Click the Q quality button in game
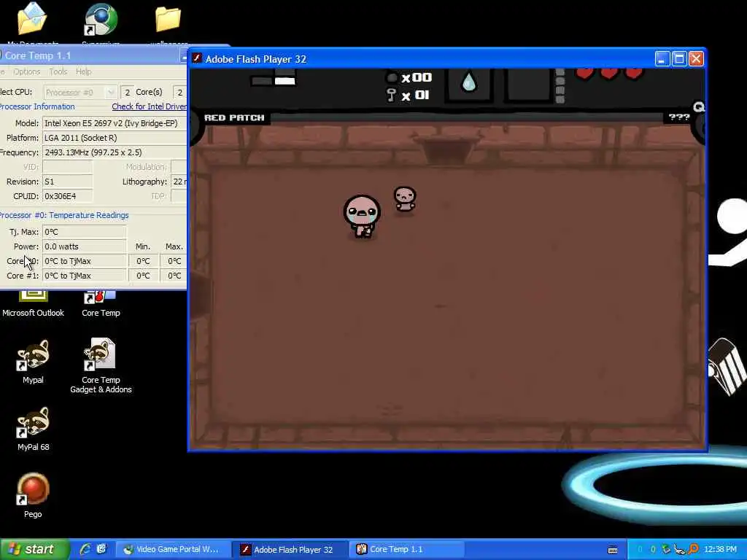Image resolution: width=747 pixels, height=560 pixels. 699,106
